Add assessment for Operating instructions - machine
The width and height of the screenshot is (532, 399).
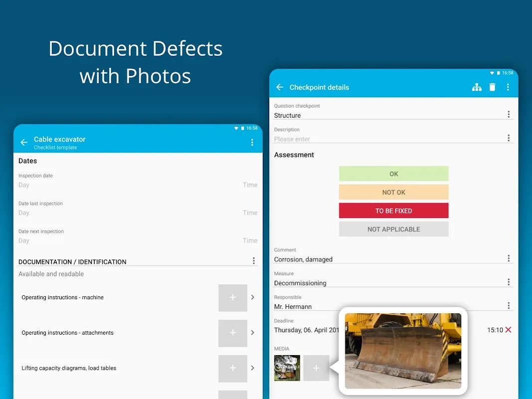coord(233,298)
